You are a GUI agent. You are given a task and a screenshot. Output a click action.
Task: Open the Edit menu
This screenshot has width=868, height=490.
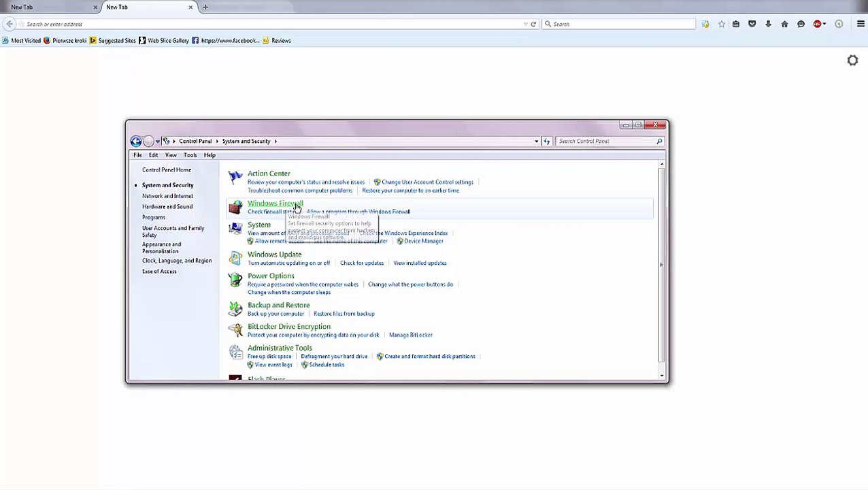point(154,155)
